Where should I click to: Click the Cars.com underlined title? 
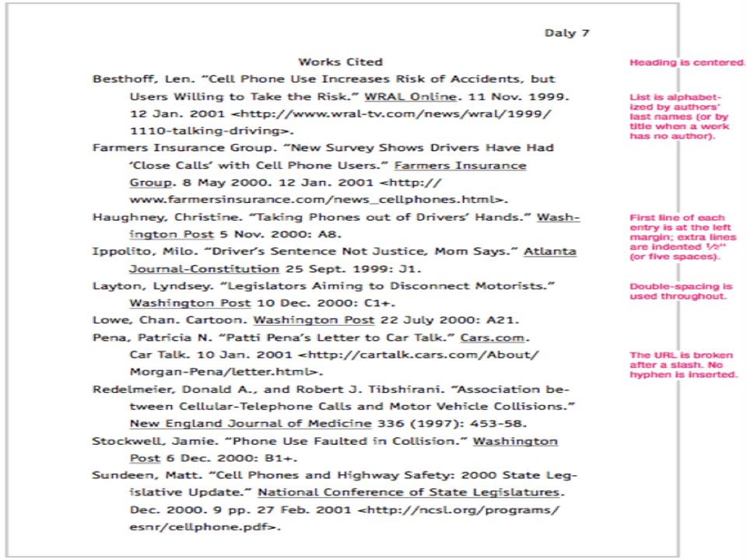(493, 338)
